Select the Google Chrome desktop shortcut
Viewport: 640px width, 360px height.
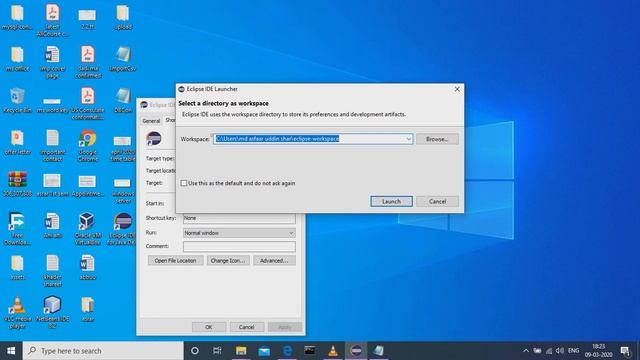tap(87, 146)
